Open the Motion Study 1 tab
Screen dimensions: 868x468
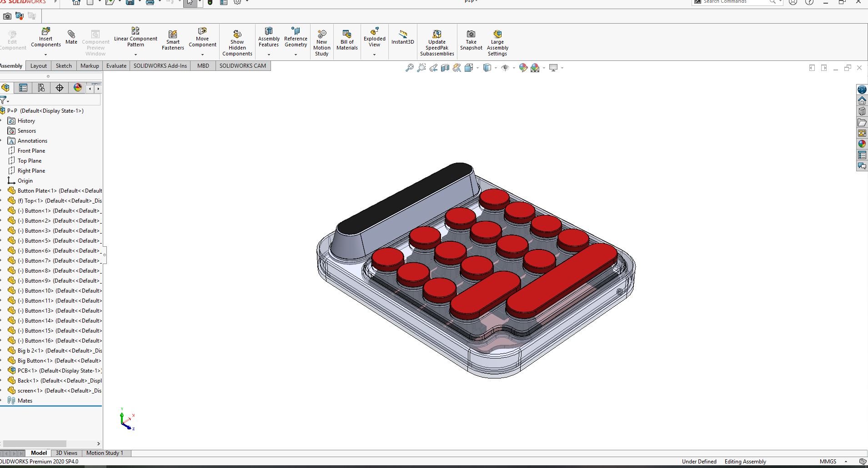tap(105, 453)
